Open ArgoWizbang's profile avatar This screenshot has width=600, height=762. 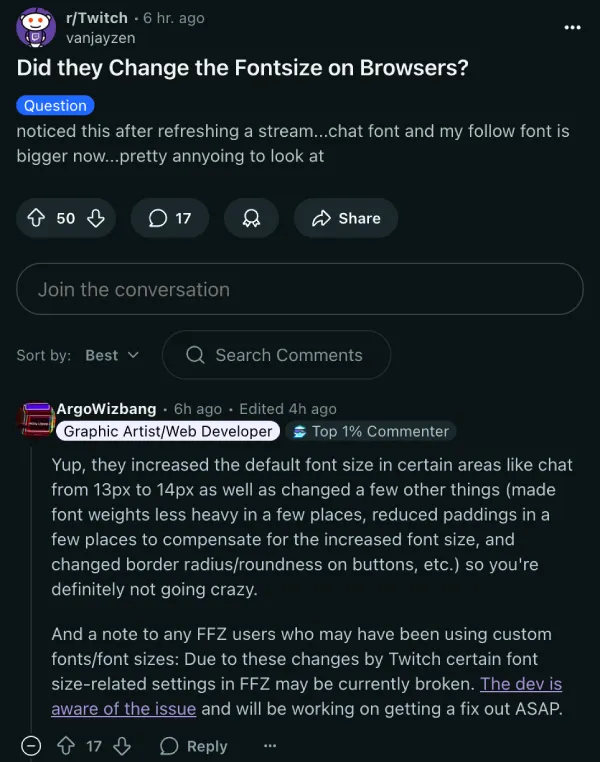click(x=36, y=417)
